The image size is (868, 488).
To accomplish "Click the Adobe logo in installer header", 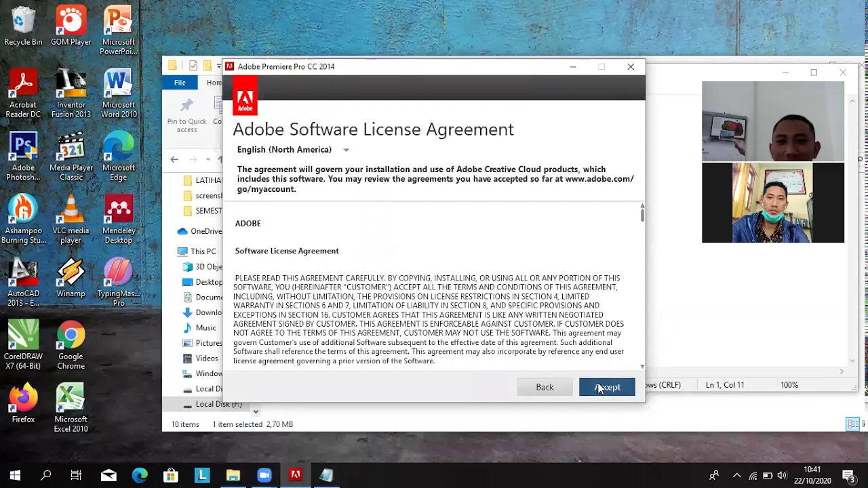I will (245, 96).
